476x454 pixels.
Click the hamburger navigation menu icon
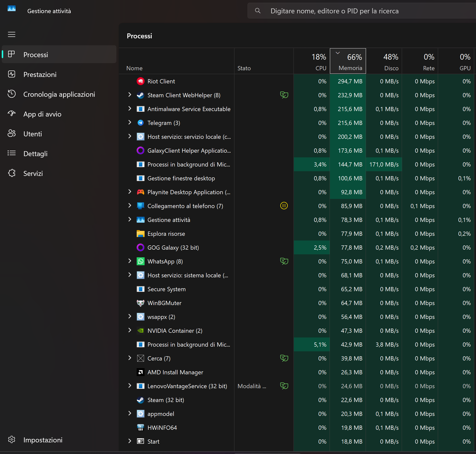click(x=12, y=34)
